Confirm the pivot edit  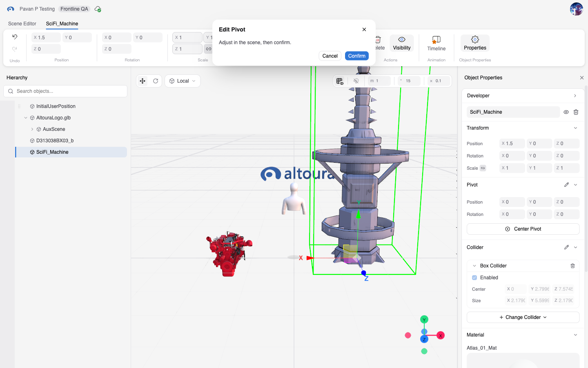click(357, 56)
